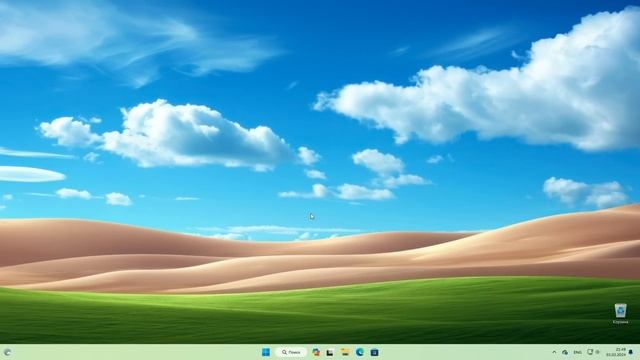Switch the ENG input language indicator

(578, 352)
